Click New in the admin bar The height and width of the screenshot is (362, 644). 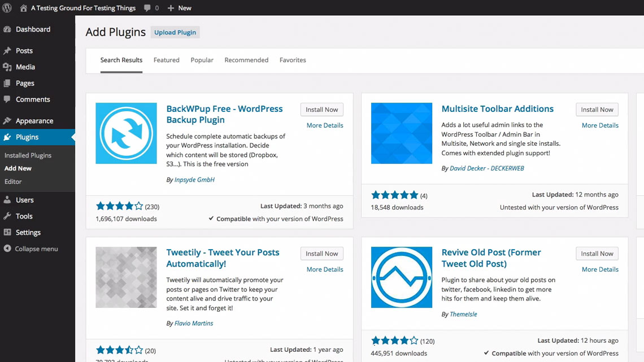[184, 8]
